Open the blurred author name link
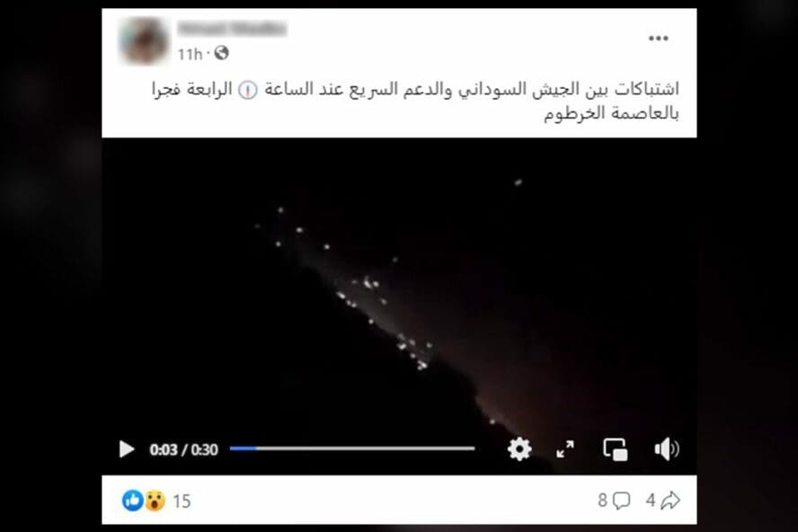The height and width of the screenshot is (532, 798). point(232,29)
